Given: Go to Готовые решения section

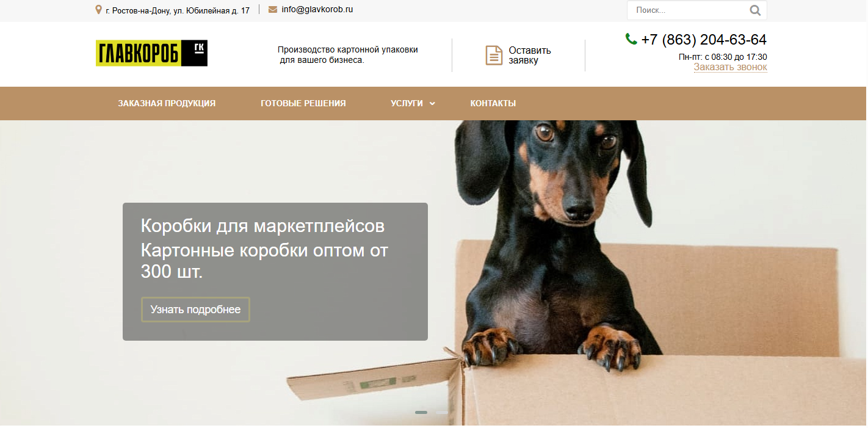Looking at the screenshot, I should pyautogui.click(x=303, y=103).
